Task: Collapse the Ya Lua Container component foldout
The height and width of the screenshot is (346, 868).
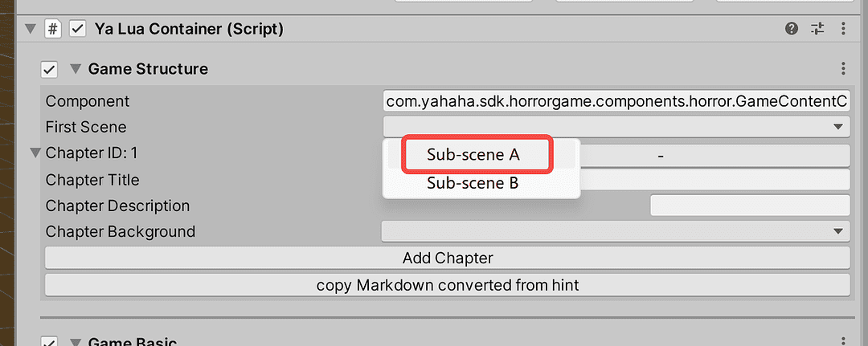Action: 31,29
